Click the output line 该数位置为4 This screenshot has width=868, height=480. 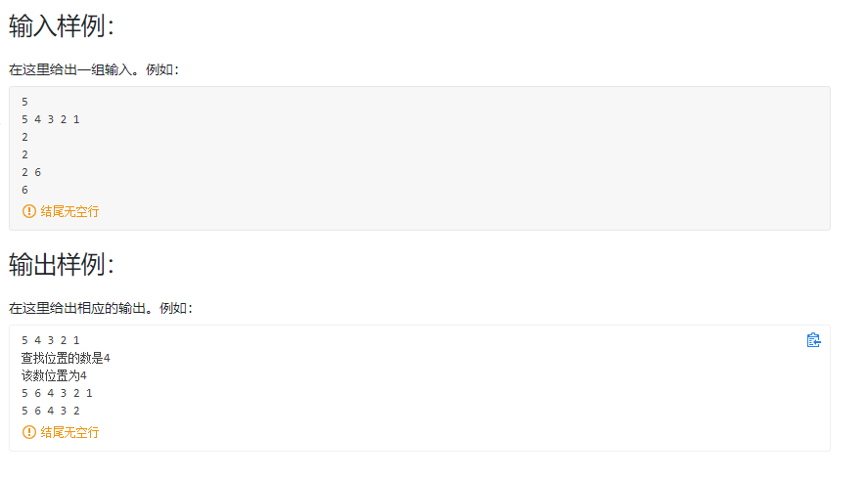pyautogui.click(x=54, y=376)
